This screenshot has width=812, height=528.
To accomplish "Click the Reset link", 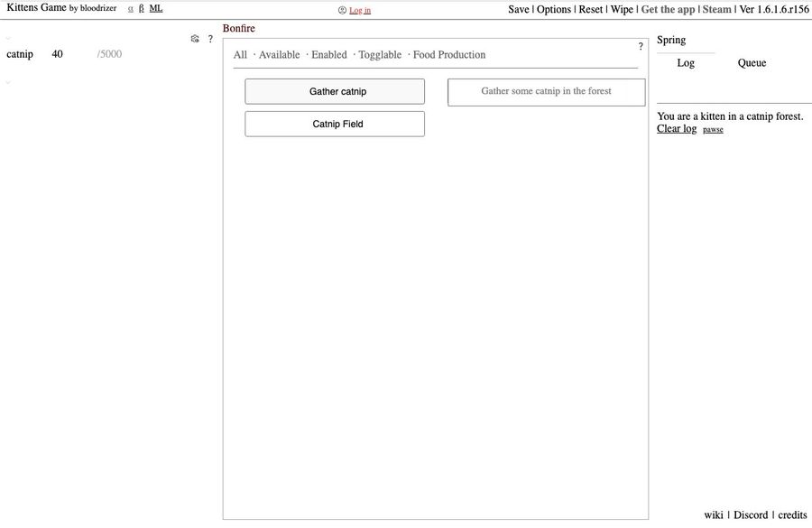I will click(590, 9).
